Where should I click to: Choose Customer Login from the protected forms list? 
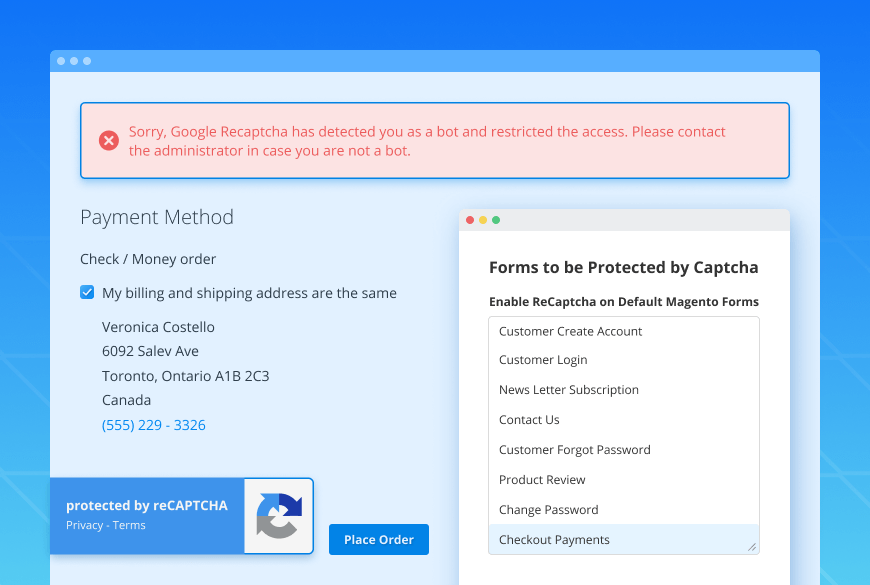(x=543, y=359)
